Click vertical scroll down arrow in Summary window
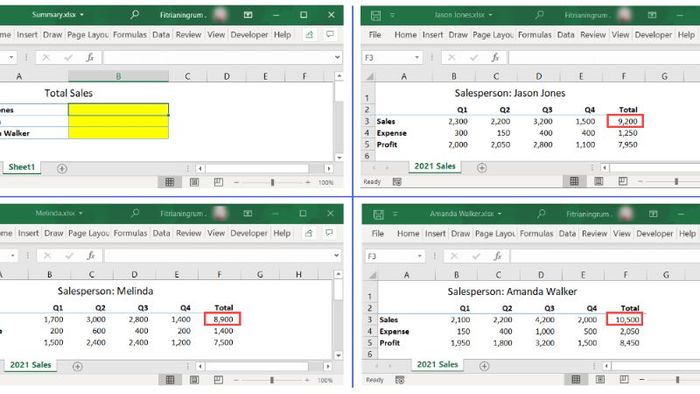The height and width of the screenshot is (394, 700). tap(339, 157)
